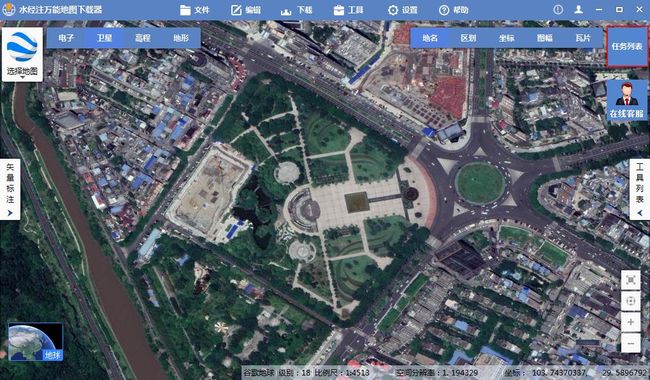Click the exclamation info icon in title bar
650x380 pixels.
(558, 10)
